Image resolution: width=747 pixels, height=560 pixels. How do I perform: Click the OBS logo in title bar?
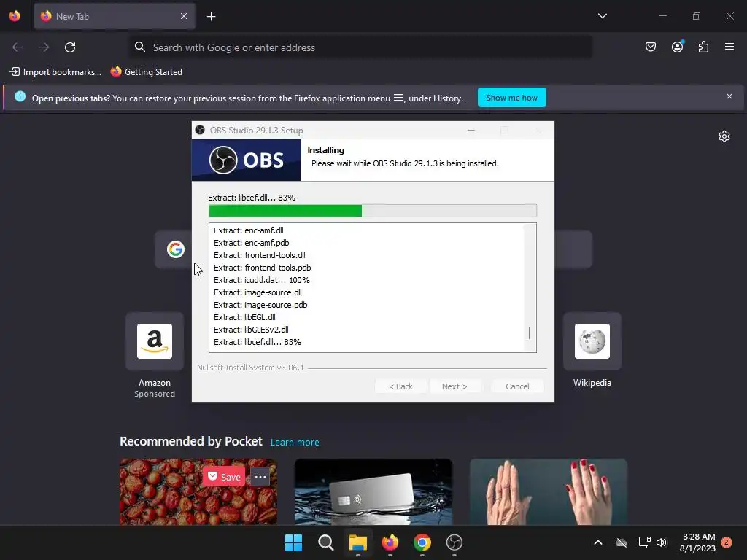200,130
